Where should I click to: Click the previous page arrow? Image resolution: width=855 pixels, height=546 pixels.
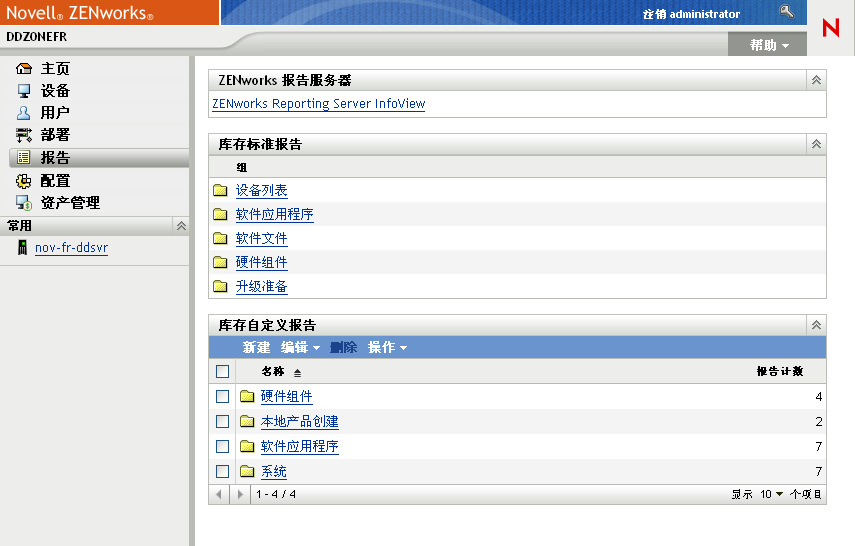219,495
